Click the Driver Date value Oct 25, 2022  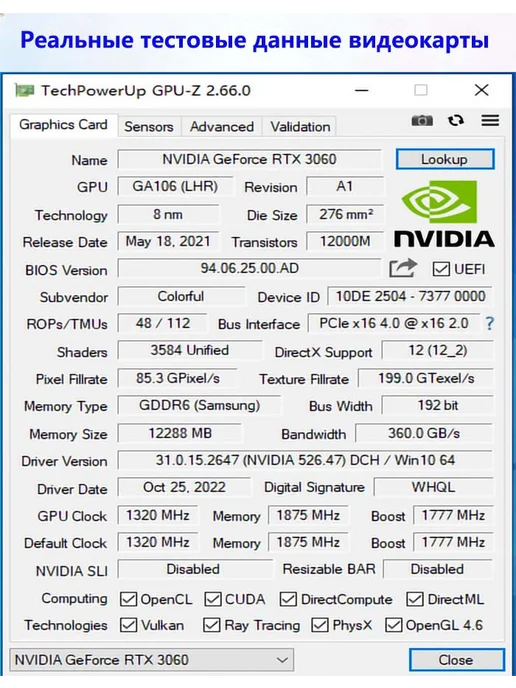[x=184, y=487]
